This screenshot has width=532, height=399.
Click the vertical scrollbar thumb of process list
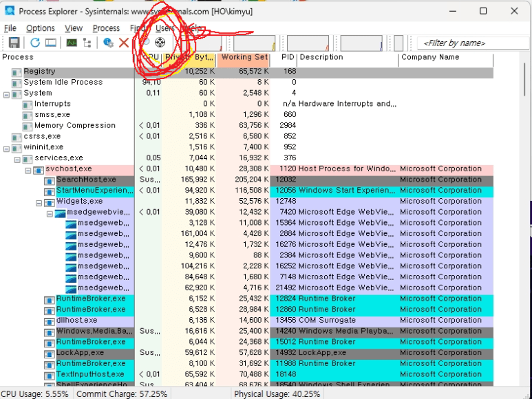[524, 79]
